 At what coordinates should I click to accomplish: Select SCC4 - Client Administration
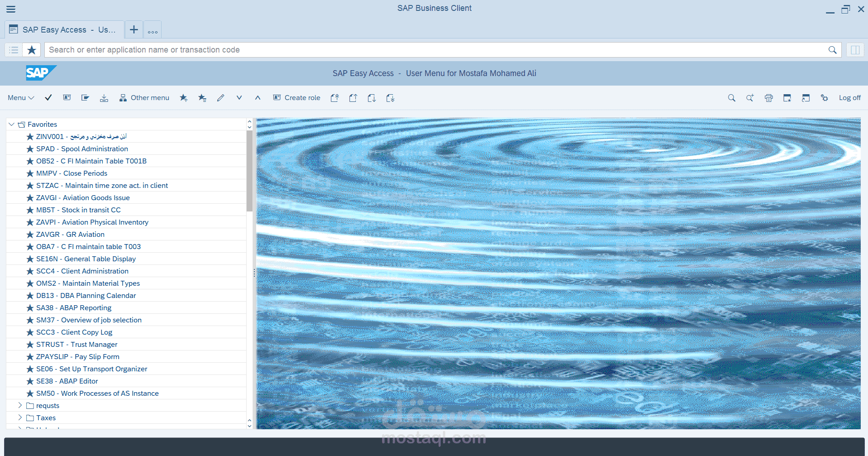click(x=126, y=271)
